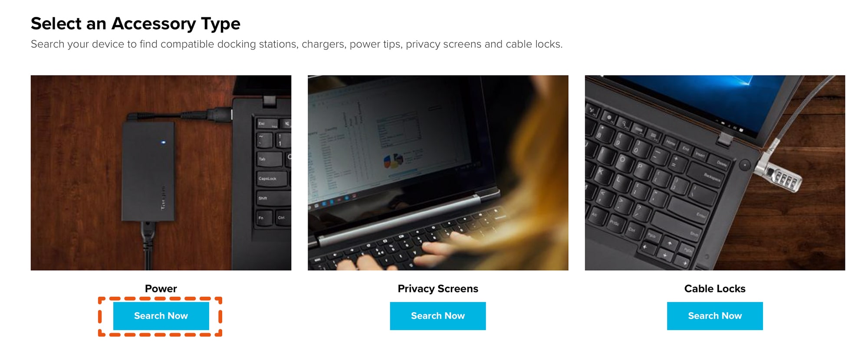Click the blue LED on the adapter
This screenshot has width=868, height=347.
tap(163, 142)
